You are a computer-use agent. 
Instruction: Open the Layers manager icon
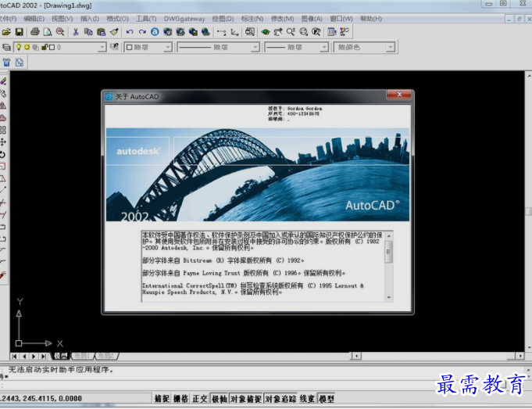point(6,47)
